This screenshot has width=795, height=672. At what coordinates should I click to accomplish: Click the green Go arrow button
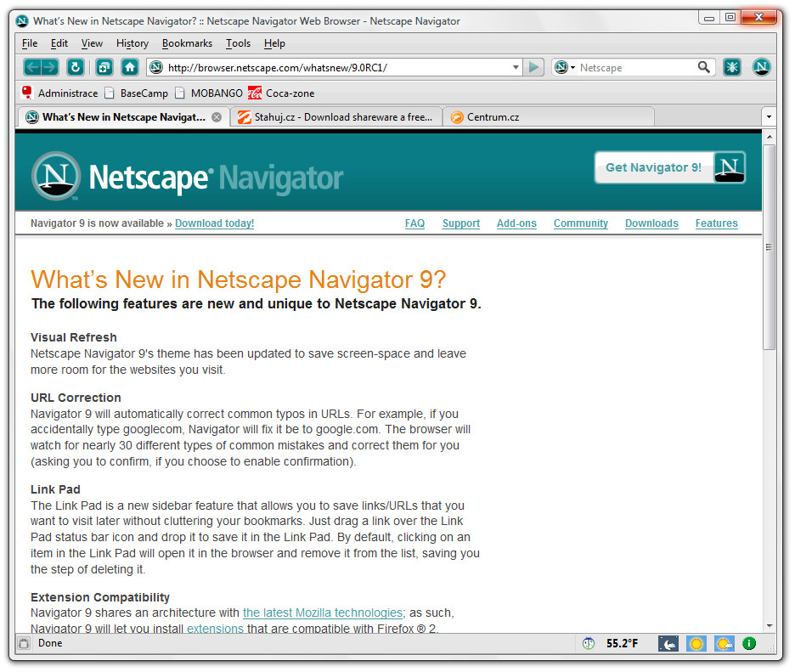coord(533,67)
